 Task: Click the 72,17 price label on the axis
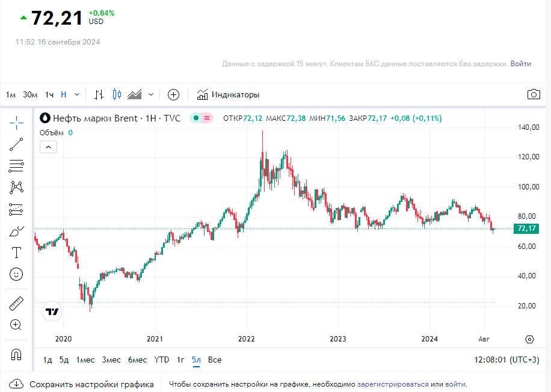(526, 228)
